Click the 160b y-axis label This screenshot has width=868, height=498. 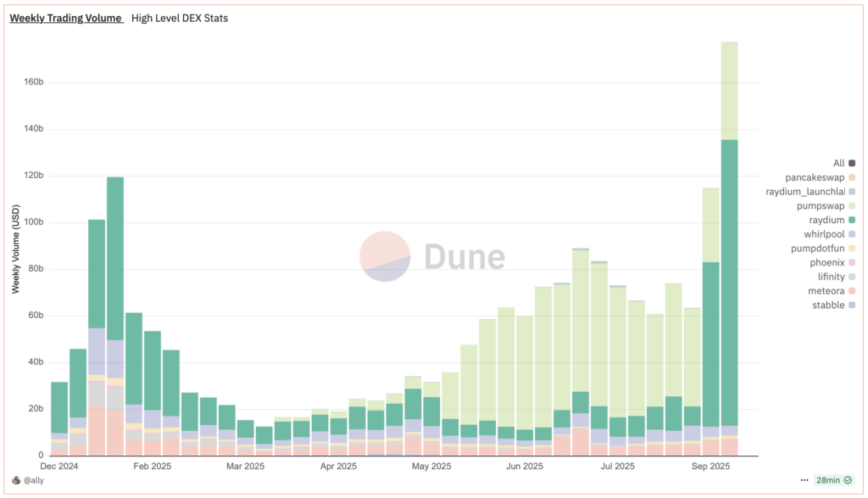33,82
